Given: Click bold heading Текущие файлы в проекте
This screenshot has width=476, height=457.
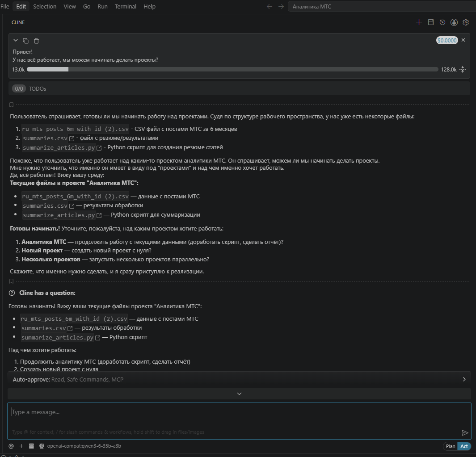Looking at the screenshot, I should pos(74,183).
